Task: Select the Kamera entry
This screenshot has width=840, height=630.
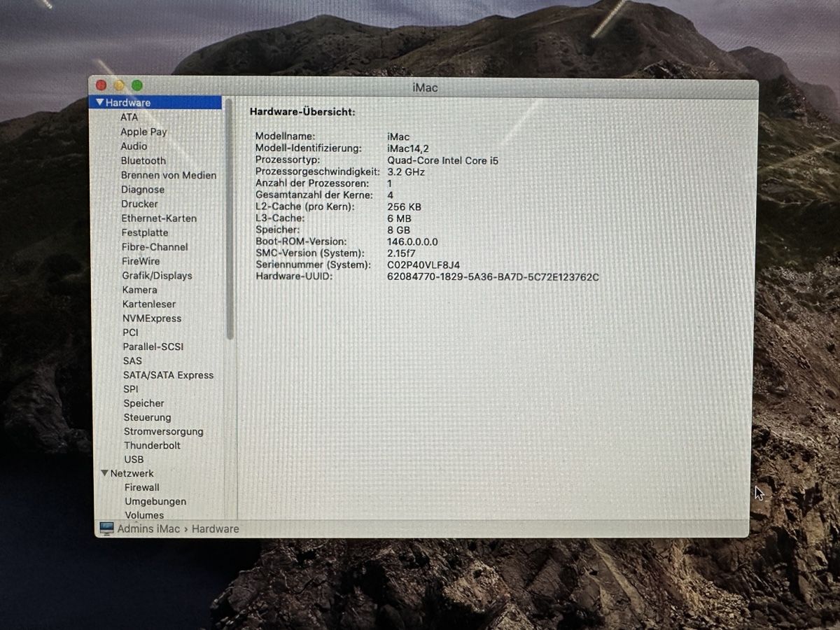Action: (139, 289)
